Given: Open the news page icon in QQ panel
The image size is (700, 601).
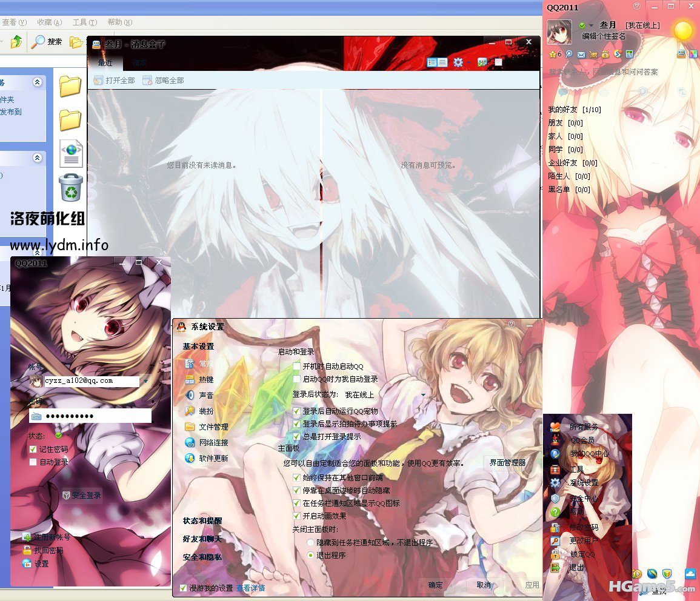Looking at the screenshot, I should (x=630, y=54).
